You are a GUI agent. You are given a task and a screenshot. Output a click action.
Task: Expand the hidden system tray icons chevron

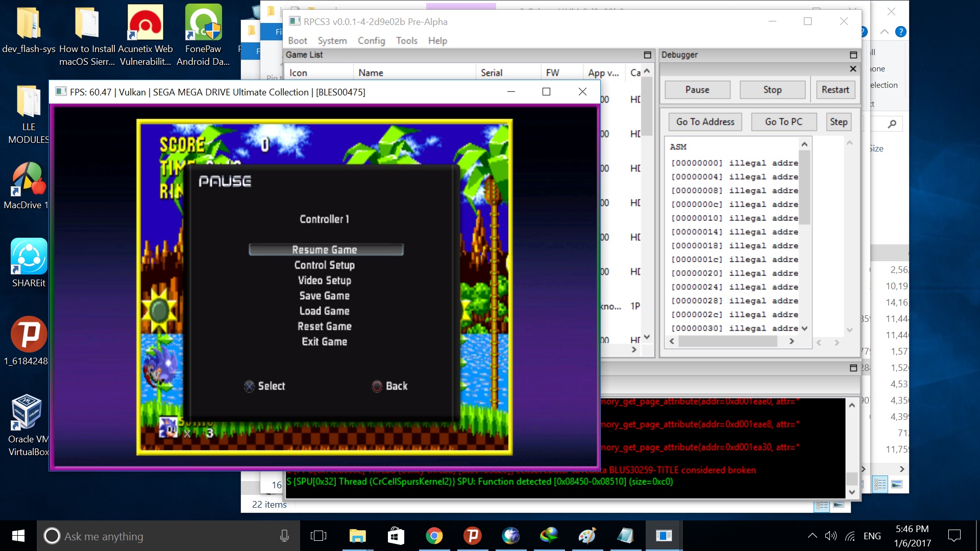point(812,536)
